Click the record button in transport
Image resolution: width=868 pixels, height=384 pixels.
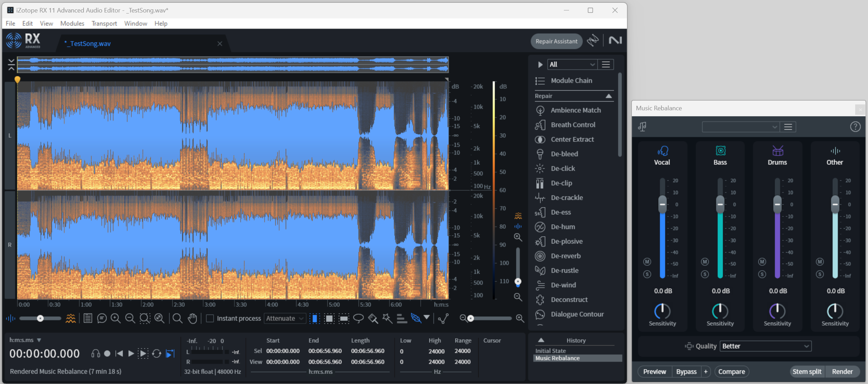tap(107, 353)
